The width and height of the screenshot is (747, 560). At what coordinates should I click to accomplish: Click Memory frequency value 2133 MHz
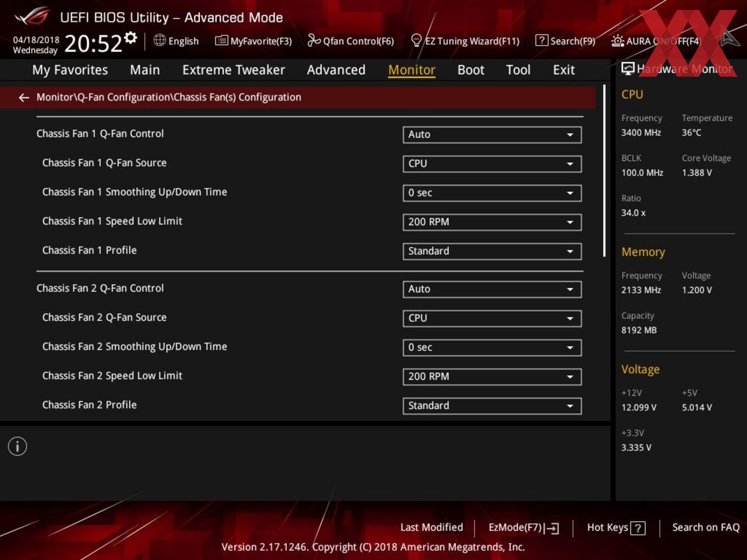(641, 290)
